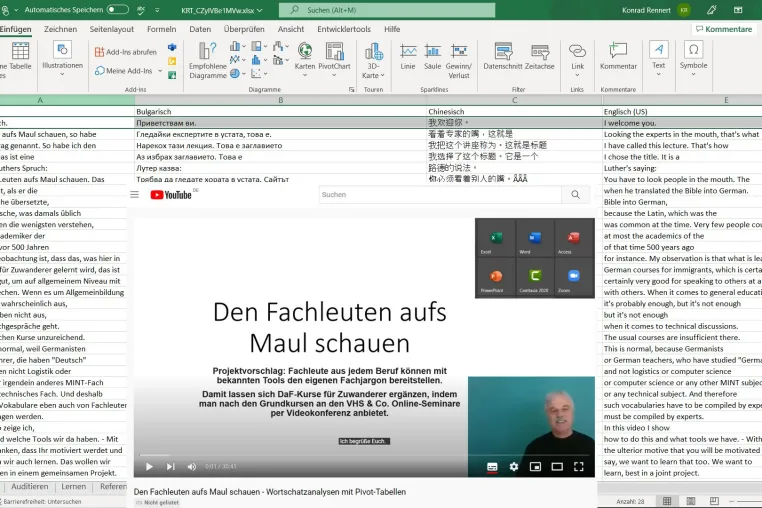The image size is (762, 508).
Task: Switch to the Ansicht tab
Action: [x=291, y=29]
